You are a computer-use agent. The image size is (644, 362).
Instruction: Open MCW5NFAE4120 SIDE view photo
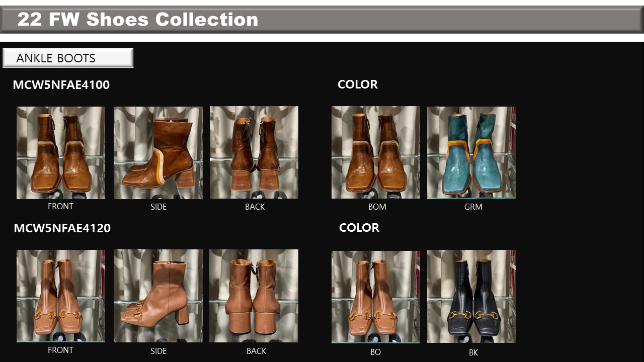[x=158, y=296]
